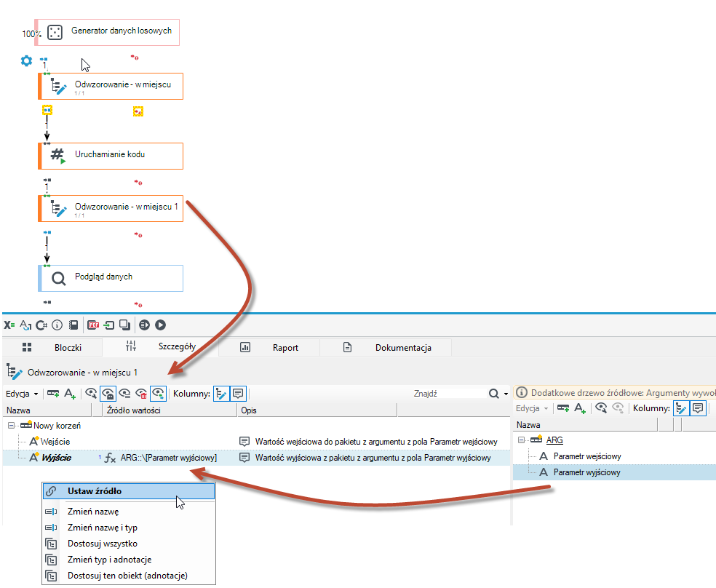Screen dimensions: 716x588
Task: Click the step-run icon beside the play button
Action: pos(144,325)
